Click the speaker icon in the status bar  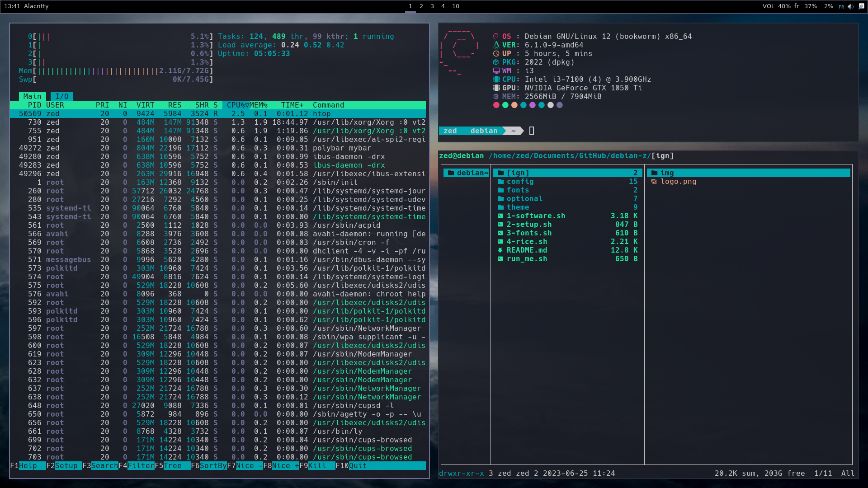pyautogui.click(x=850, y=6)
